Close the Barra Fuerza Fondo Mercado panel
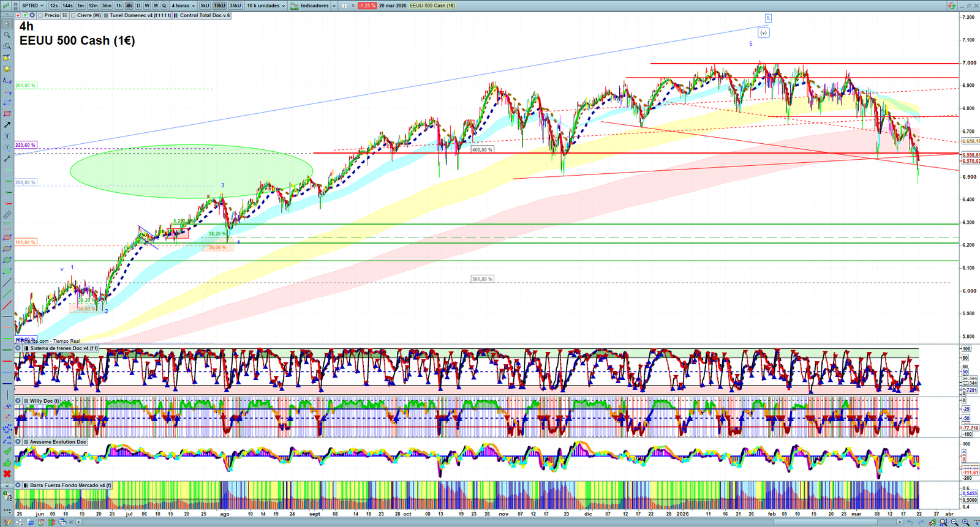980x527 pixels. pos(18,485)
